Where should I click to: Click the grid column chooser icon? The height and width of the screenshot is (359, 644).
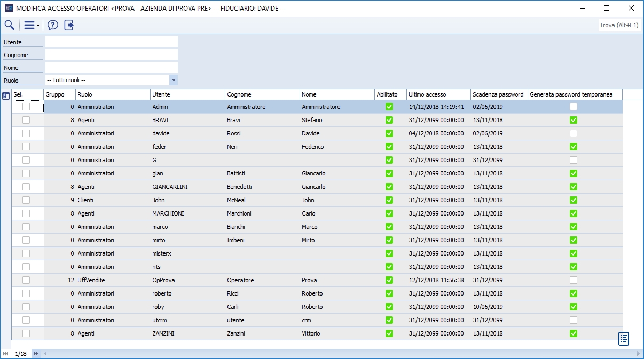tap(6, 95)
